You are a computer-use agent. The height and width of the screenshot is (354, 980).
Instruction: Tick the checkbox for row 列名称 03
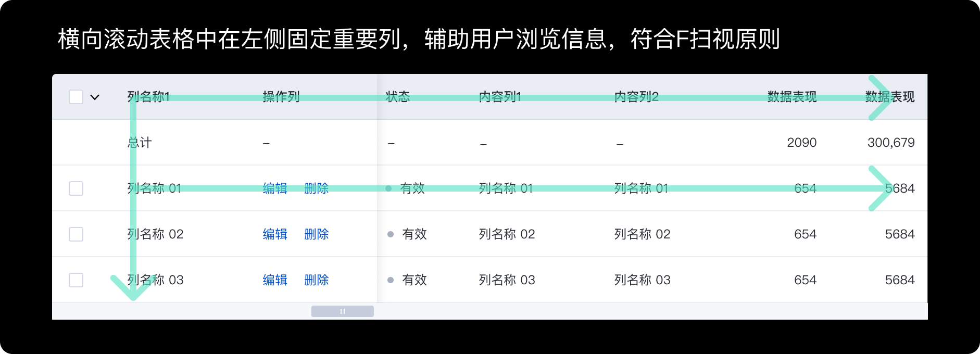point(76,280)
